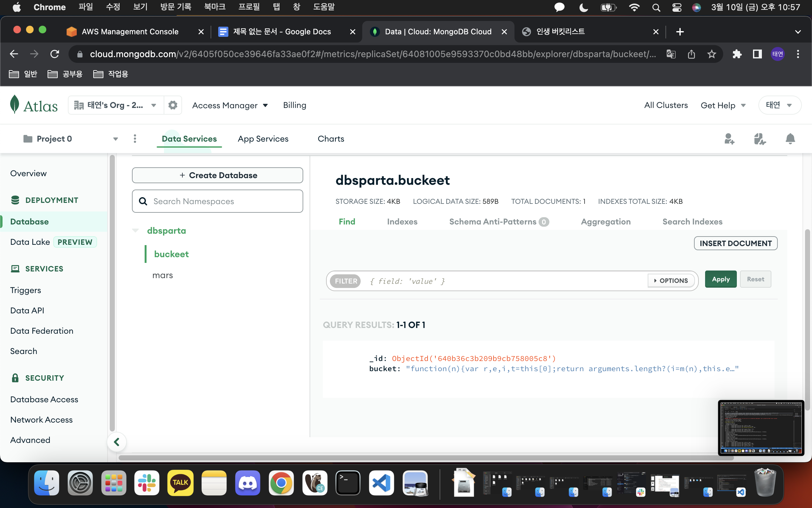
Task: Click the invite to project icon
Action: click(x=729, y=139)
